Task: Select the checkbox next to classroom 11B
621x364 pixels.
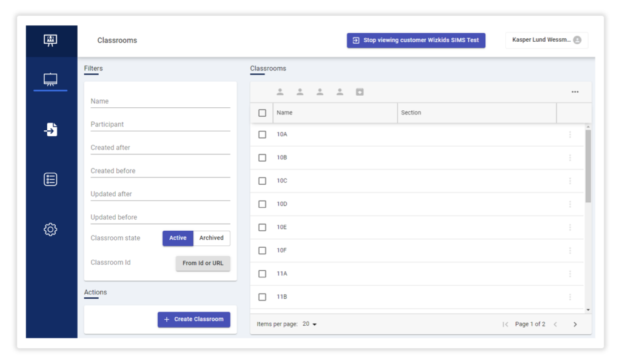Action: pyautogui.click(x=262, y=297)
